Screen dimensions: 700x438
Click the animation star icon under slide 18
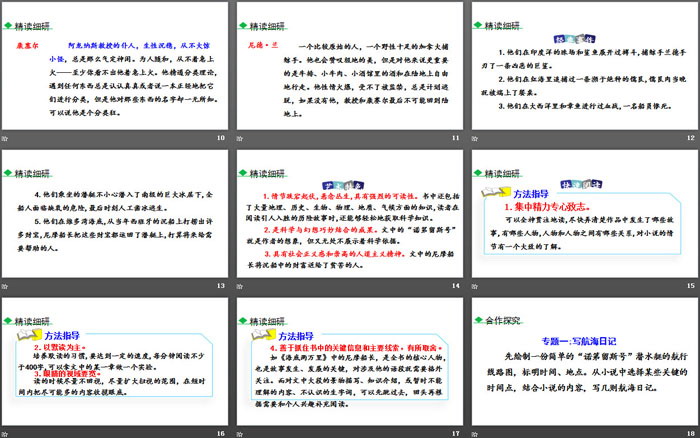(475, 434)
